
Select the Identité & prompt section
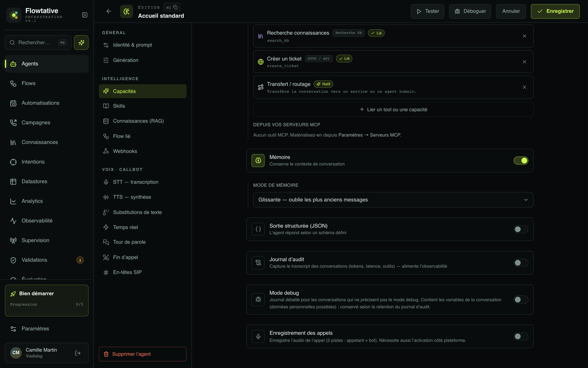(x=143, y=45)
